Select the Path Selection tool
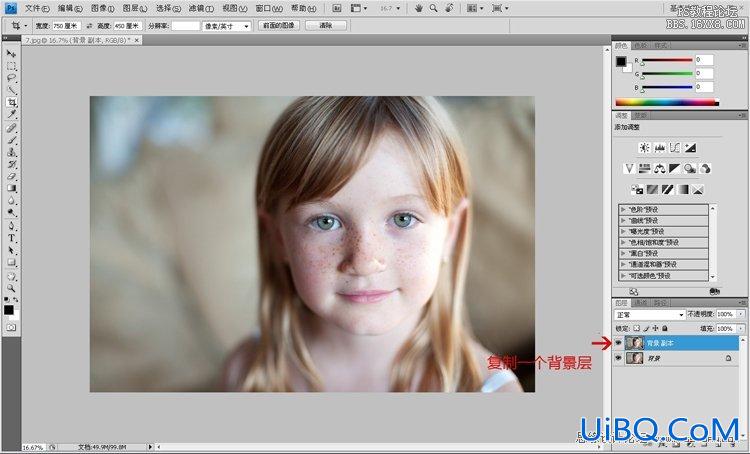The width and height of the screenshot is (750, 454). click(11, 250)
